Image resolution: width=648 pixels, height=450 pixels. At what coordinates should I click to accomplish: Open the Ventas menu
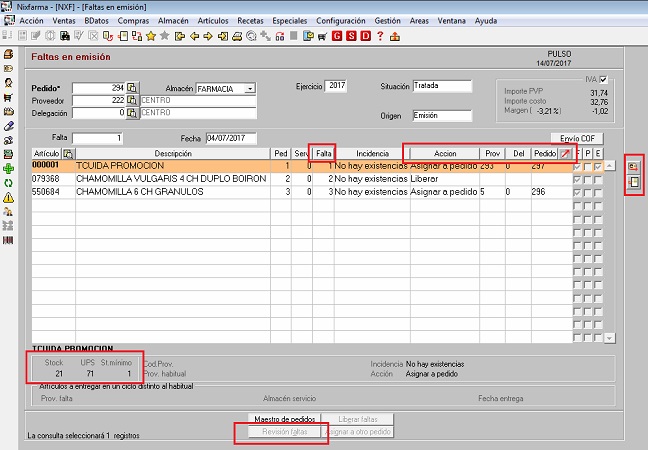pos(64,21)
